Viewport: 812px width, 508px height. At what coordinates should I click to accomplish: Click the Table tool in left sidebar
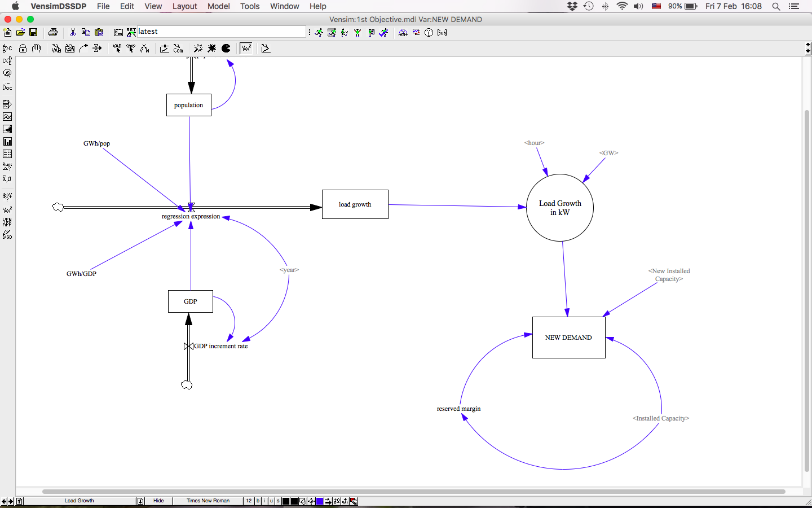pyautogui.click(x=7, y=154)
